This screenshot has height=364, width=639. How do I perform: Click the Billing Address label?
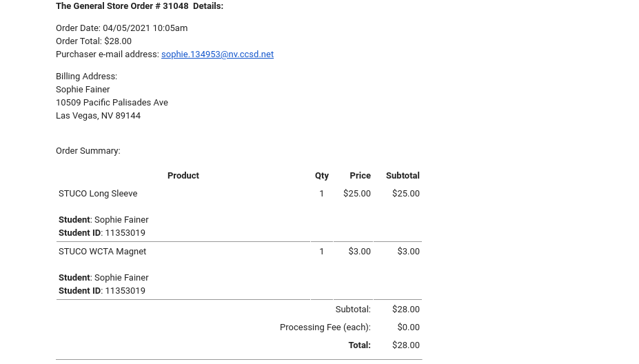click(x=86, y=77)
